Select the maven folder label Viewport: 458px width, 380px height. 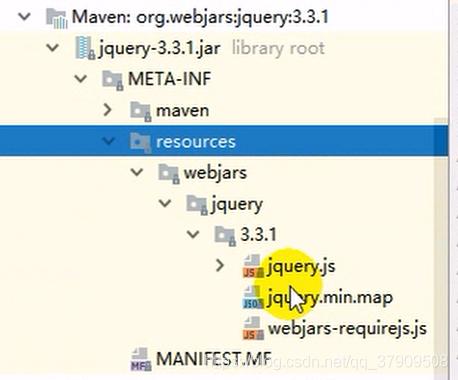(x=183, y=110)
